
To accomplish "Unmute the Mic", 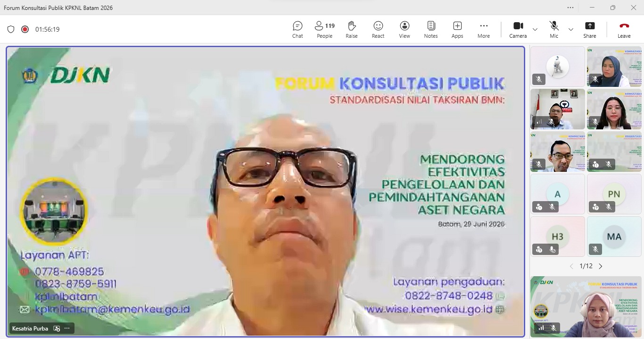I will coord(554,29).
